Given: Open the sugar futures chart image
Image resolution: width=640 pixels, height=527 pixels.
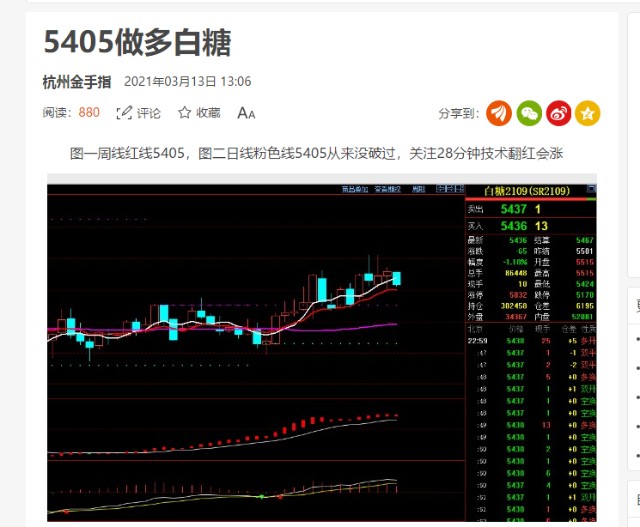Looking at the screenshot, I should (255, 350).
